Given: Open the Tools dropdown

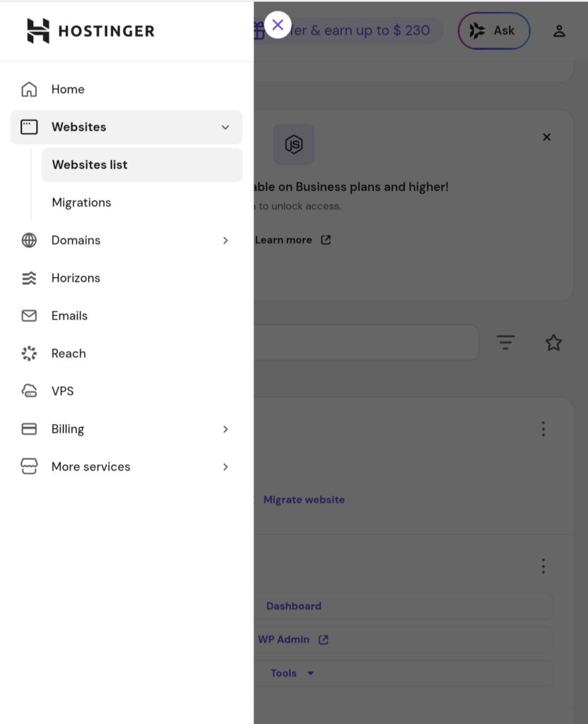Looking at the screenshot, I should coord(292,673).
